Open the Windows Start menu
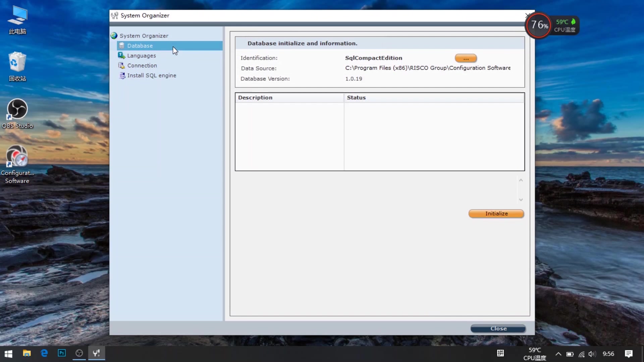Screen dimensions: 644x362 tap(8, 354)
